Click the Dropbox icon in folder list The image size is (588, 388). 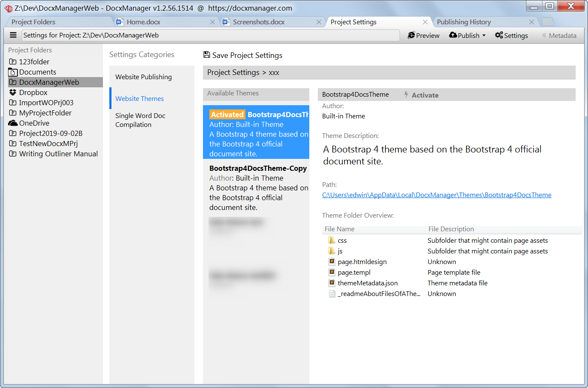pos(13,92)
